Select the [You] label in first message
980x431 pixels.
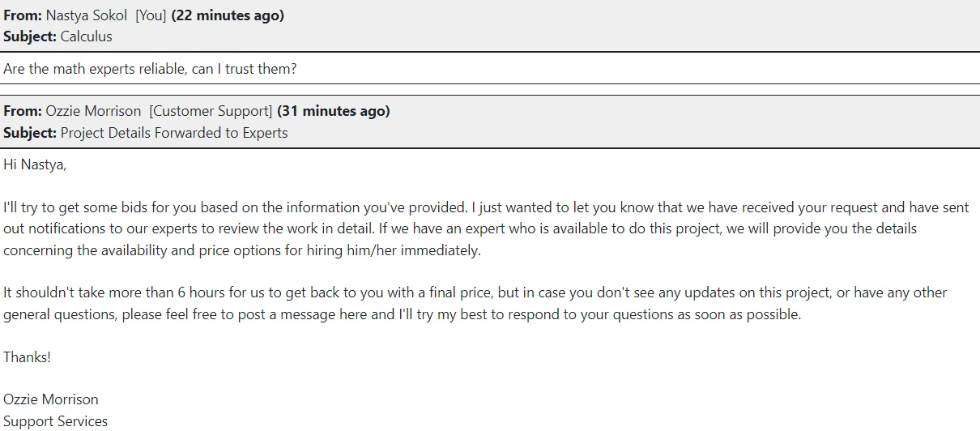[x=151, y=15]
